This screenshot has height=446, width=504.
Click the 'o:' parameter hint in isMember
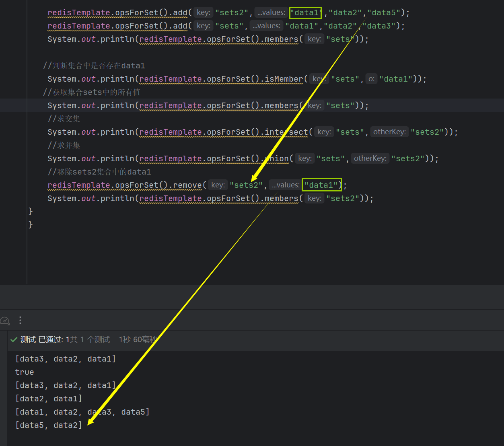[371, 79]
